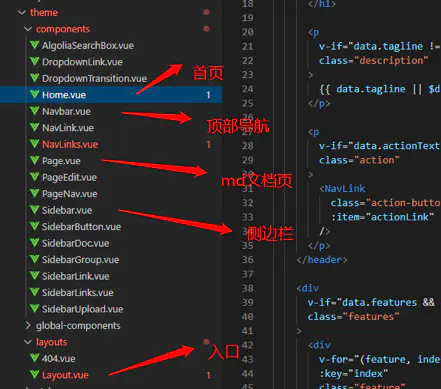Click the change badge on Layout.vue row
This screenshot has height=389, width=441.
coord(208,375)
